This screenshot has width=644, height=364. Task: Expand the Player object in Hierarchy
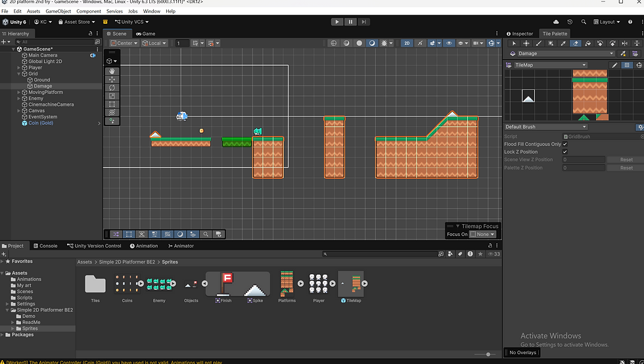19,68
